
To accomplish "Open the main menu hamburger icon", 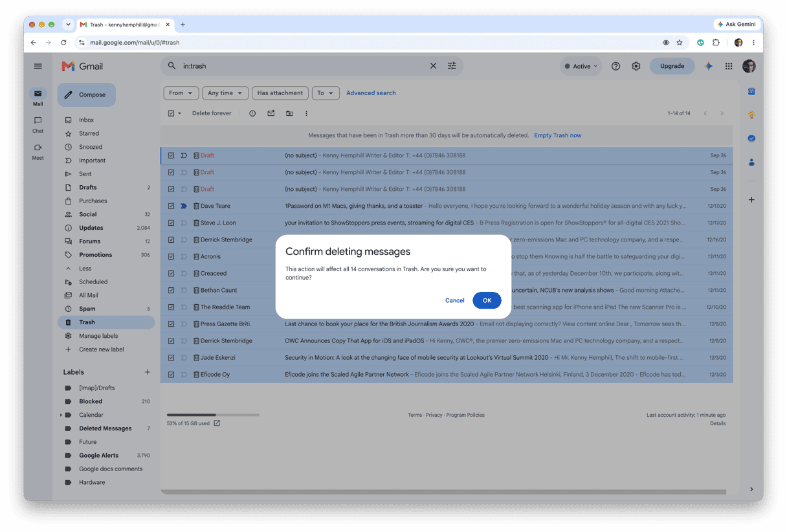I will coord(38,66).
